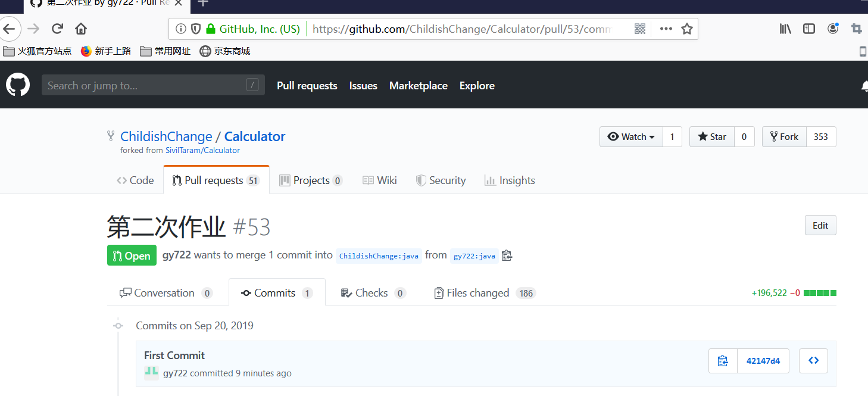Take a screenshot with the crop icon
868x396 pixels.
(x=857, y=28)
